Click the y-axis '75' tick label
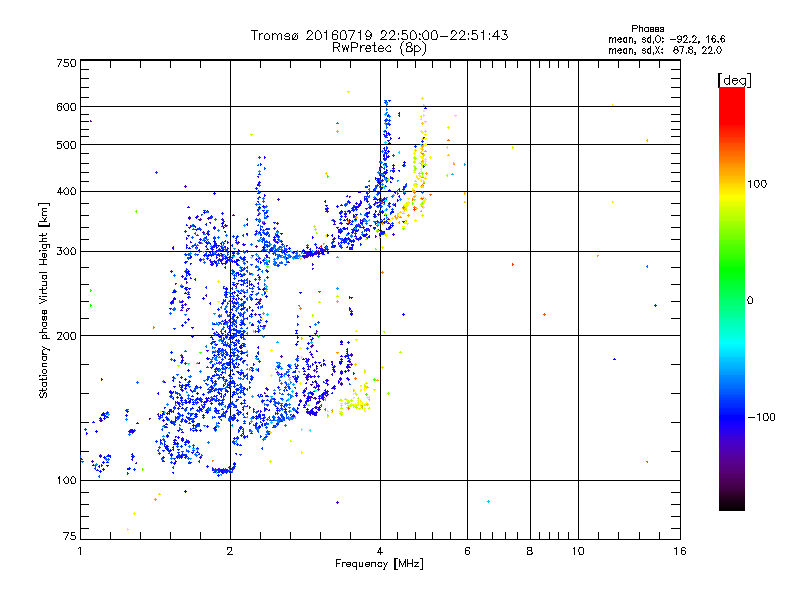 (70, 536)
